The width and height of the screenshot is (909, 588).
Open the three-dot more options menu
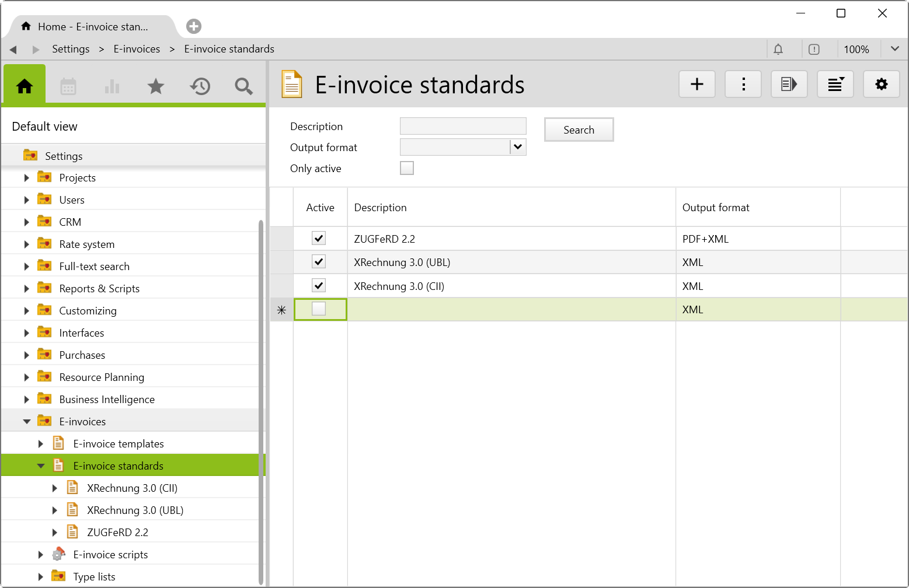(743, 85)
